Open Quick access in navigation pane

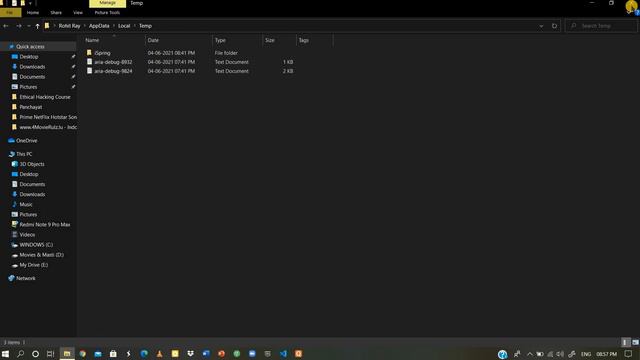[30, 47]
